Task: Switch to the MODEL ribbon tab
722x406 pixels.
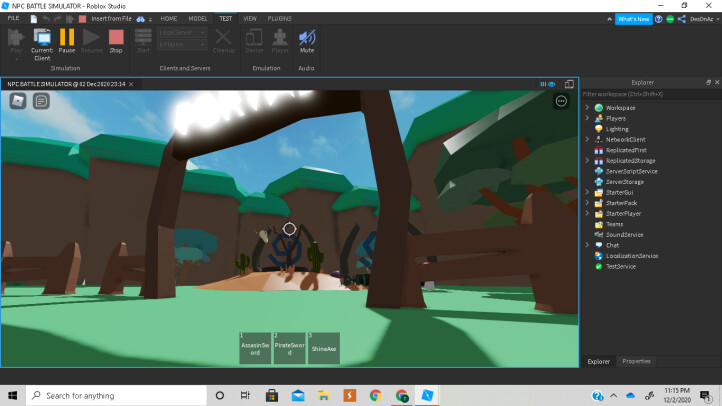Action: click(x=198, y=19)
